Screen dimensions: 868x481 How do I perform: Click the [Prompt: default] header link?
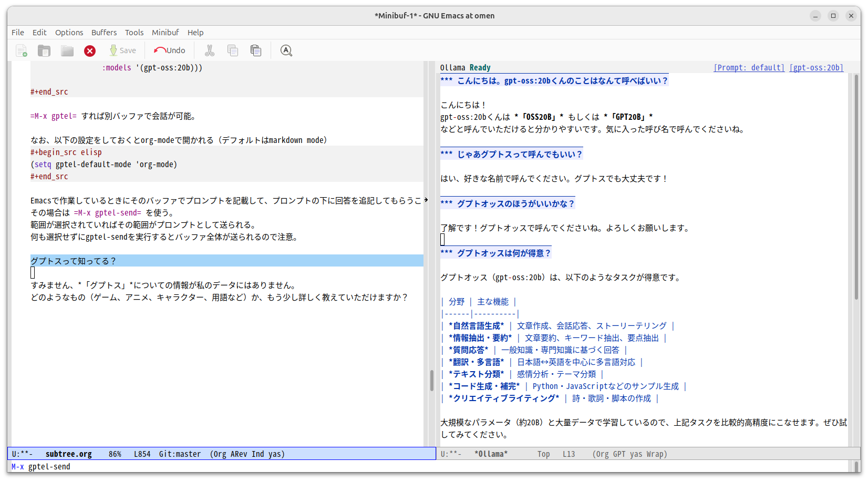[x=749, y=68]
